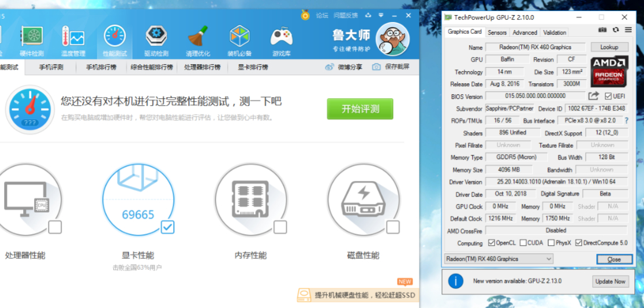Click the 微博分享 text link
The width and height of the screenshot is (644, 308).
(x=350, y=67)
